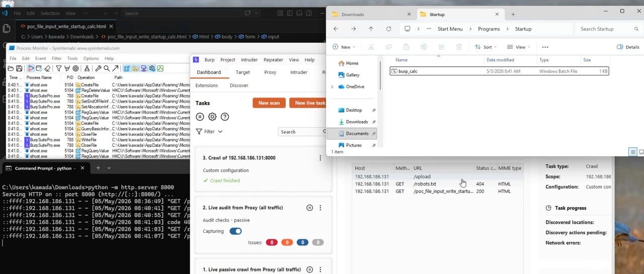This screenshot has width=644, height=274.
Task: Go up one folder in File Explorer
Action: coord(371,29)
